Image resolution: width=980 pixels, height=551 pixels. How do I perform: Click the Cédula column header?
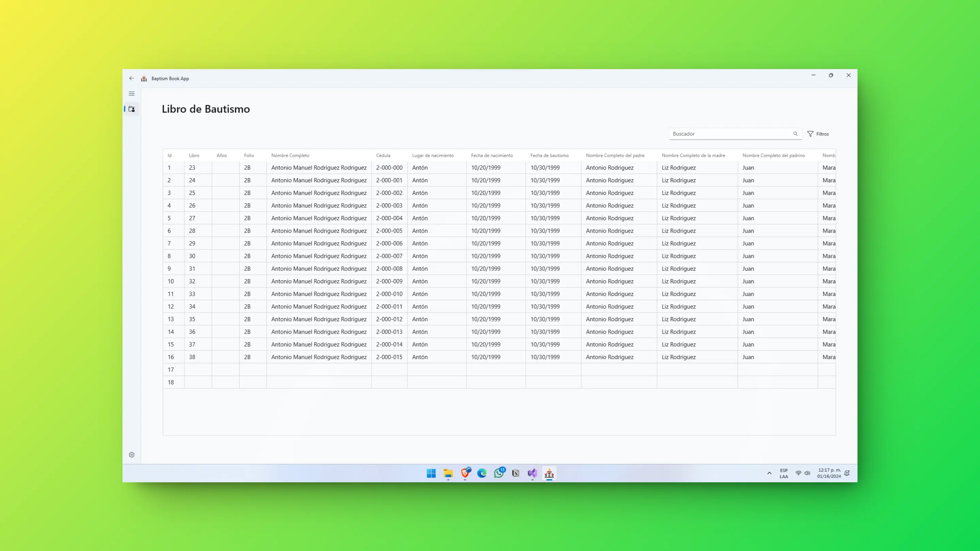(x=383, y=155)
